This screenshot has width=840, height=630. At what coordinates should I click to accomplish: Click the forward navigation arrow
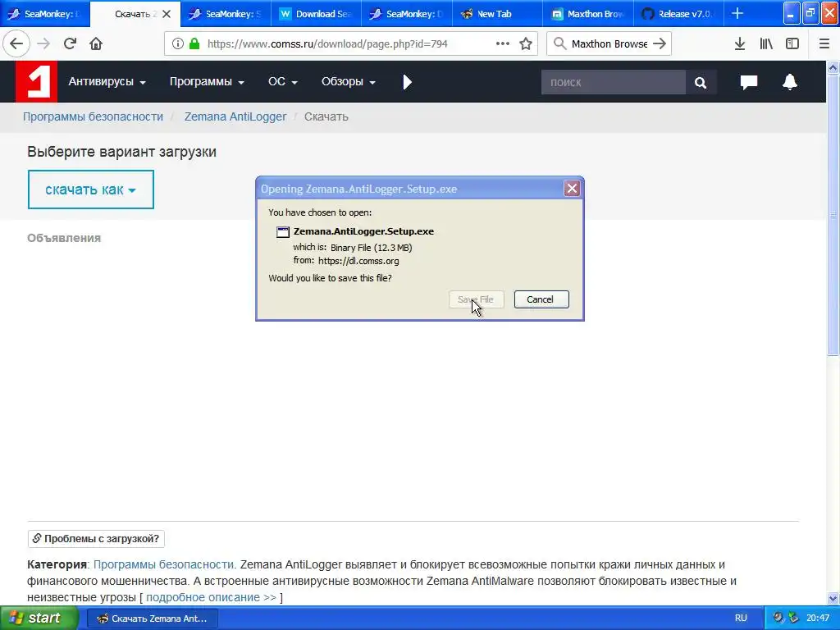point(43,44)
